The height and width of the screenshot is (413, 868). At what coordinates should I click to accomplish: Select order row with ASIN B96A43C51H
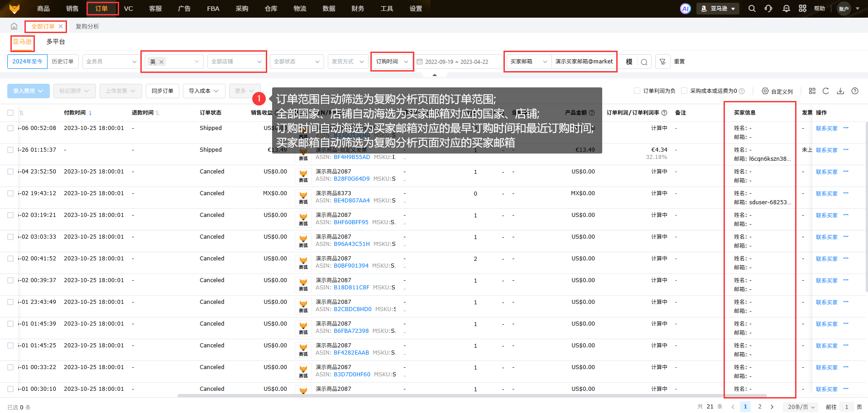10,237
